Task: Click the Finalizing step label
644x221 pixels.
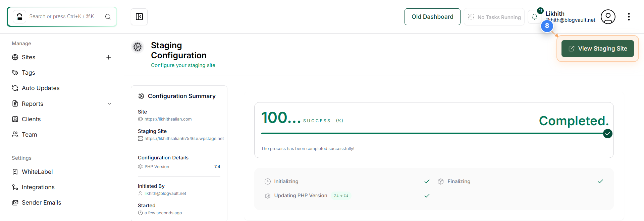Action: 459,181
